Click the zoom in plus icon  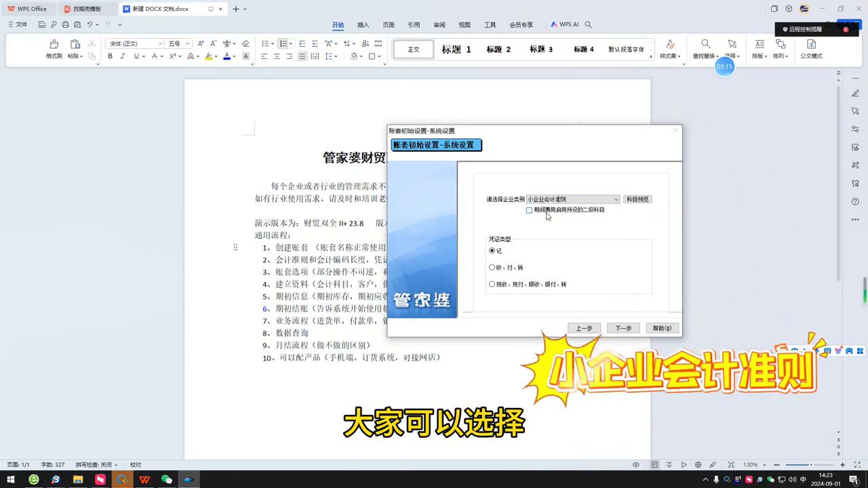click(843, 465)
